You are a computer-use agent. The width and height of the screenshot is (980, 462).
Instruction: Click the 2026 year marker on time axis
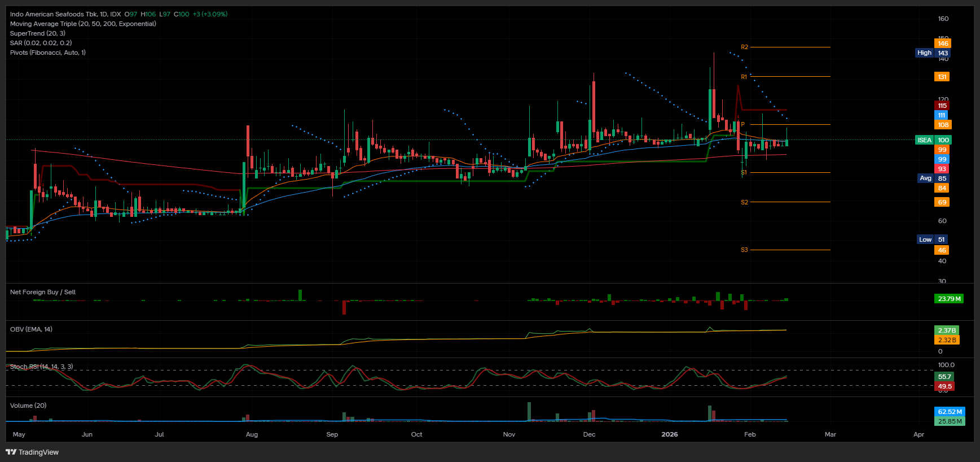[x=669, y=434]
